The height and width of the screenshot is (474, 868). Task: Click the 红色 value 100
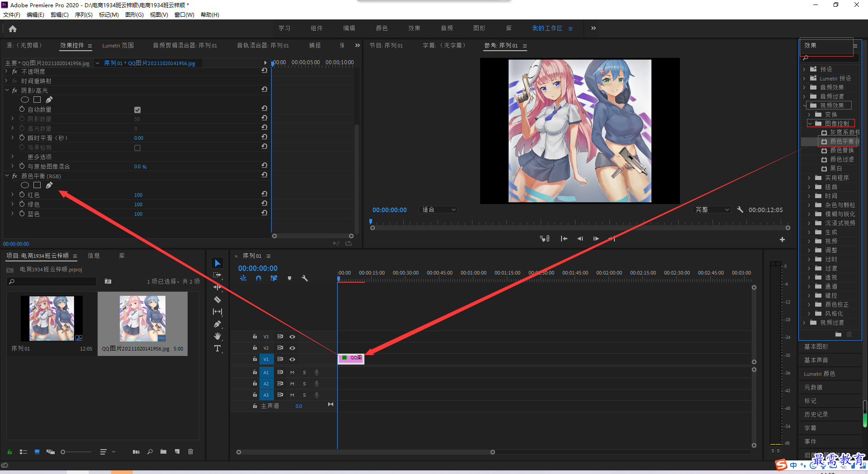click(x=138, y=195)
